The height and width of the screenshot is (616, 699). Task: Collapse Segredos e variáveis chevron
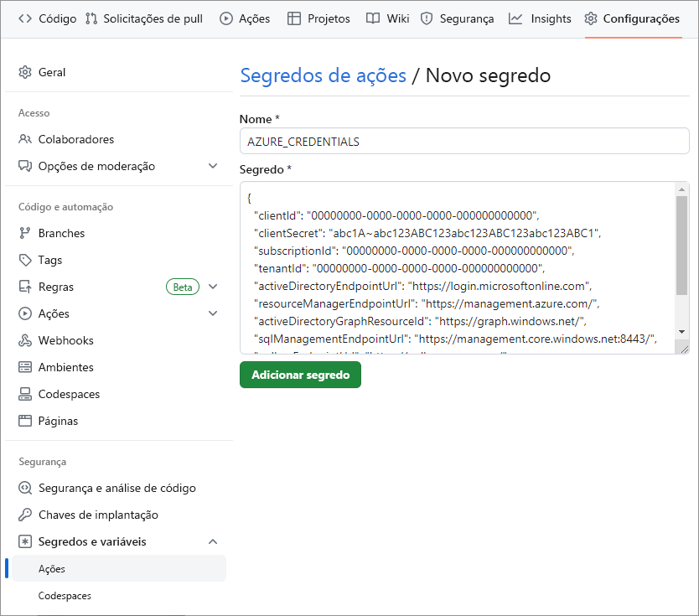pyautogui.click(x=213, y=541)
